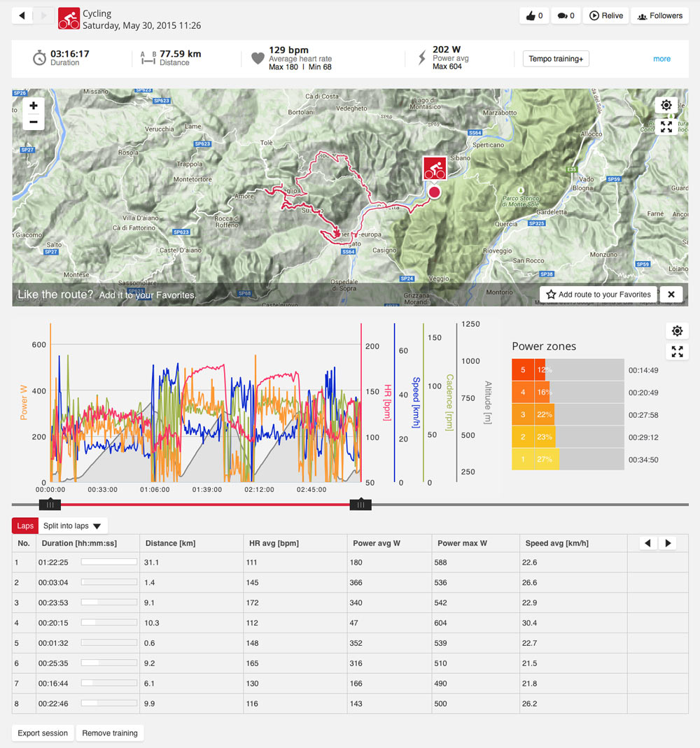Screen dimensions: 700x748
Task: Click the cycling start marker on map
Action: (435, 169)
